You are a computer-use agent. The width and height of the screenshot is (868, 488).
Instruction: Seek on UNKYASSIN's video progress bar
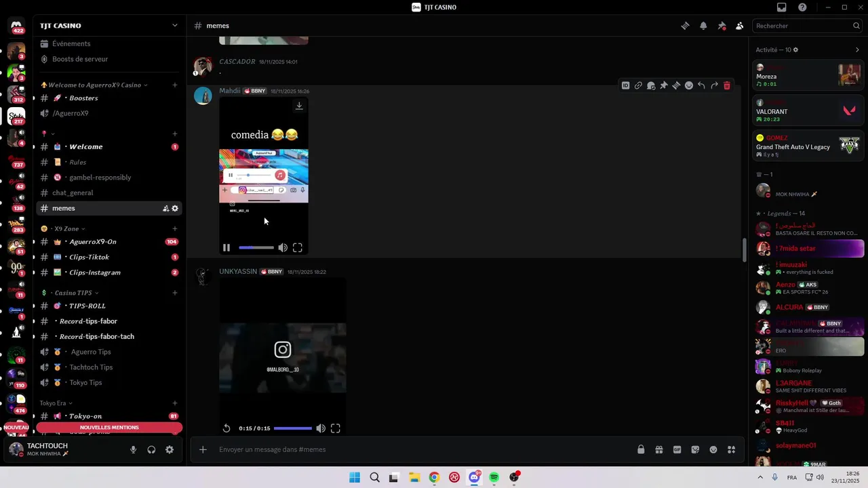coord(293,428)
